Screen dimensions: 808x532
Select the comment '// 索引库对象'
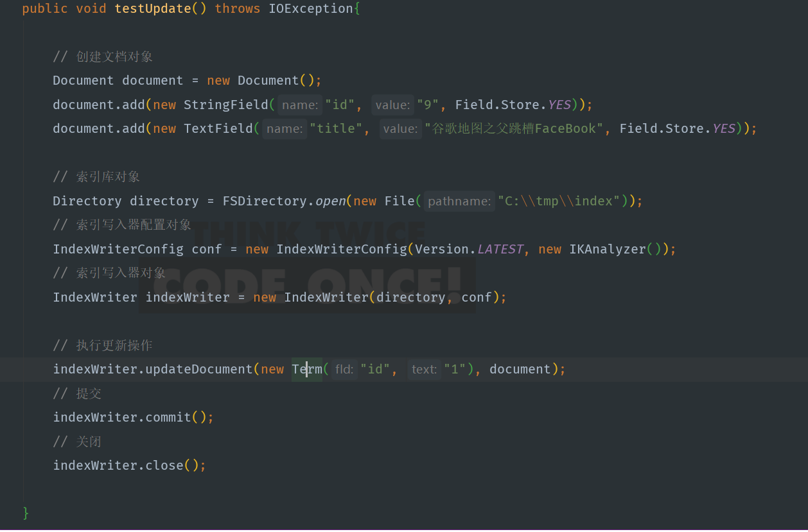(96, 176)
